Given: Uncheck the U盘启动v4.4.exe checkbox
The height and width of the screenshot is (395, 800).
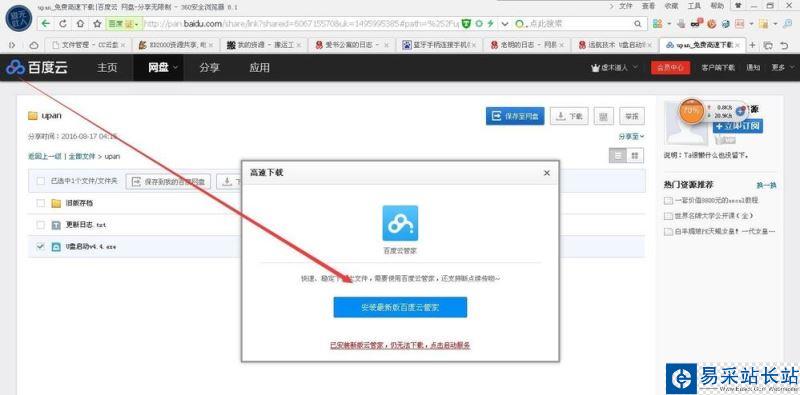Looking at the screenshot, I should (x=40, y=246).
